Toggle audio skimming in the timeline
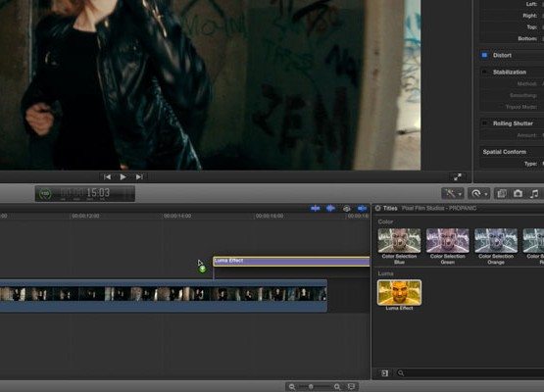This screenshot has height=392, width=544. click(330, 208)
